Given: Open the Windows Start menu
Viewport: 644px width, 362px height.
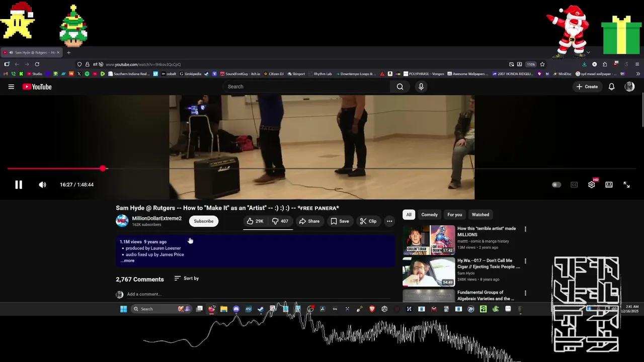Looking at the screenshot, I should 123,309.
